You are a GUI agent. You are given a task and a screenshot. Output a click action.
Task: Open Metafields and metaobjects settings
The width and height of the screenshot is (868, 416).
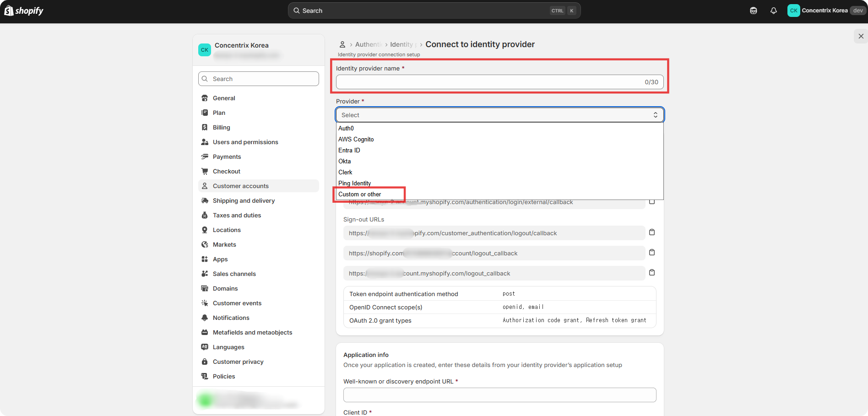click(x=259, y=332)
